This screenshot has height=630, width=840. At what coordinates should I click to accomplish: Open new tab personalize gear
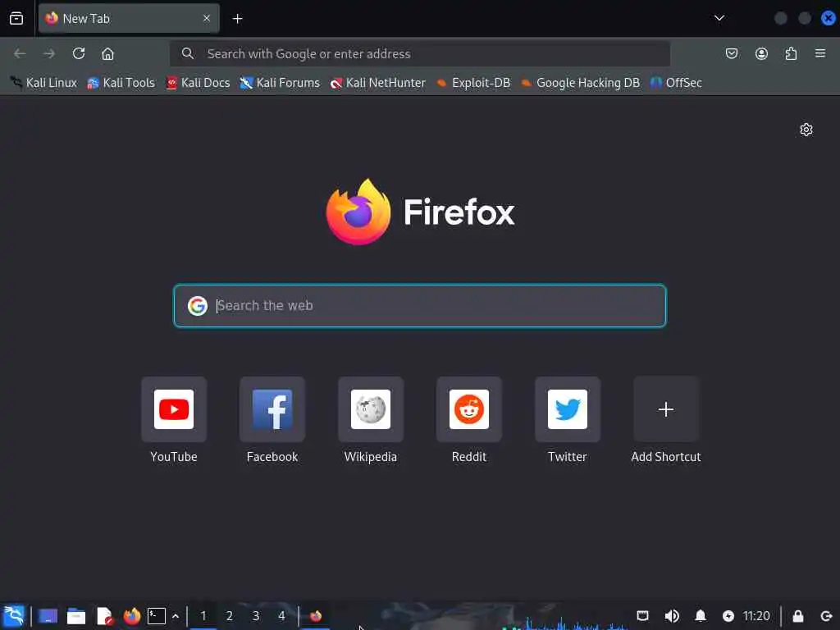[x=806, y=130]
